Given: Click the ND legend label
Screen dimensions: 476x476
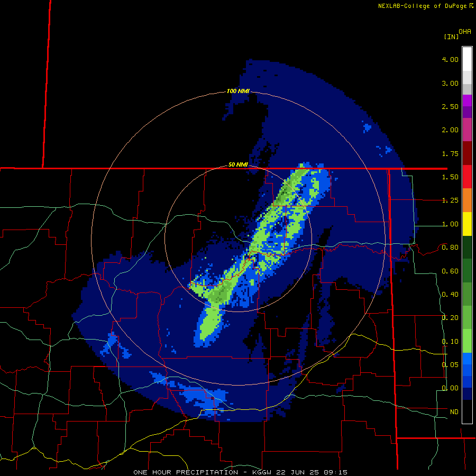Looking at the screenshot, I should pos(454,412).
